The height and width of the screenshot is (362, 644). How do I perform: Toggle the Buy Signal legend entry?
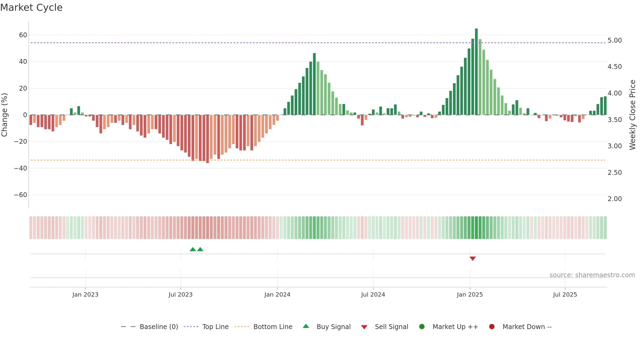tap(327, 327)
